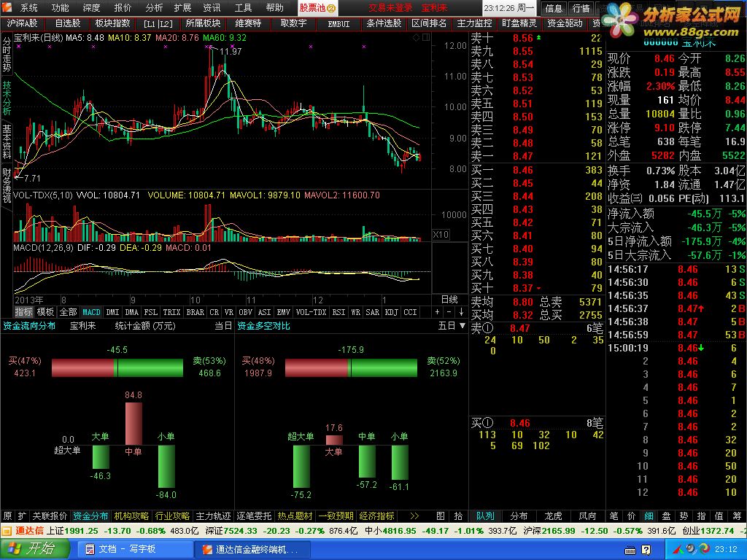Click the 势 tab in bottom-right bar
This screenshot has width=747, height=560.
point(684,516)
